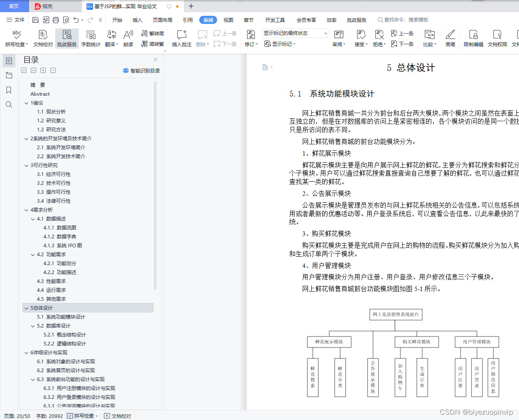
Task: Open 批改服务 in the review ribbon
Action: click(x=67, y=38)
